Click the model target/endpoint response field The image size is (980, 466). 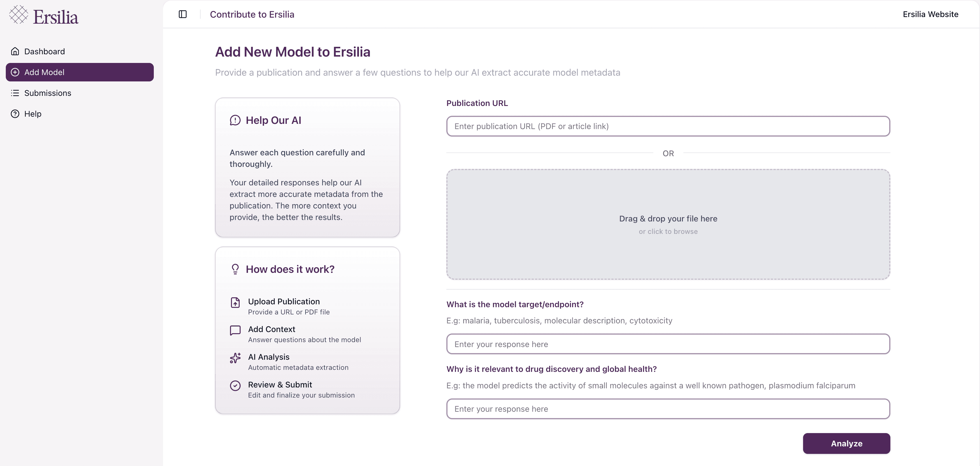[x=668, y=344]
